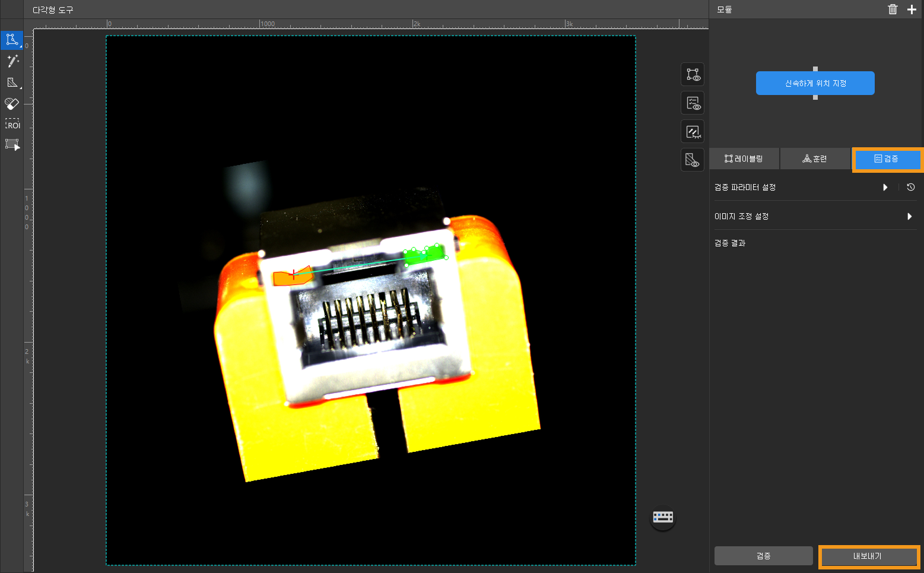Choose the mask polygon tool

point(12,83)
